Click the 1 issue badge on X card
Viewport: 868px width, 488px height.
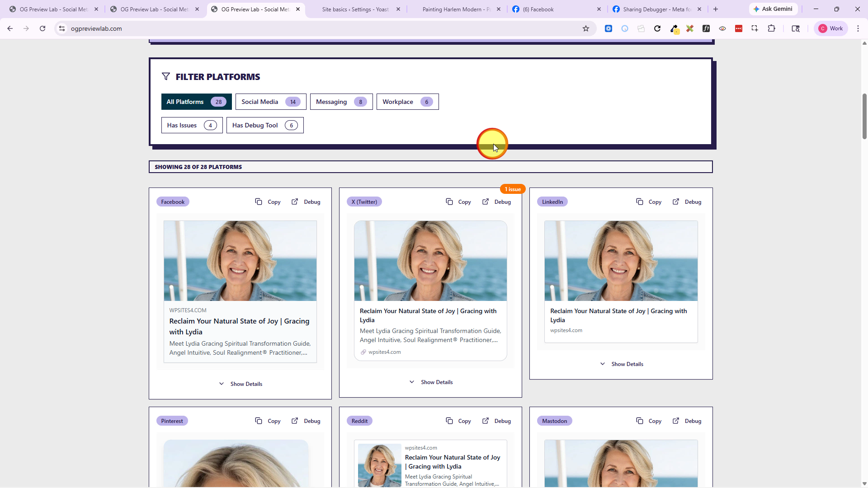513,189
